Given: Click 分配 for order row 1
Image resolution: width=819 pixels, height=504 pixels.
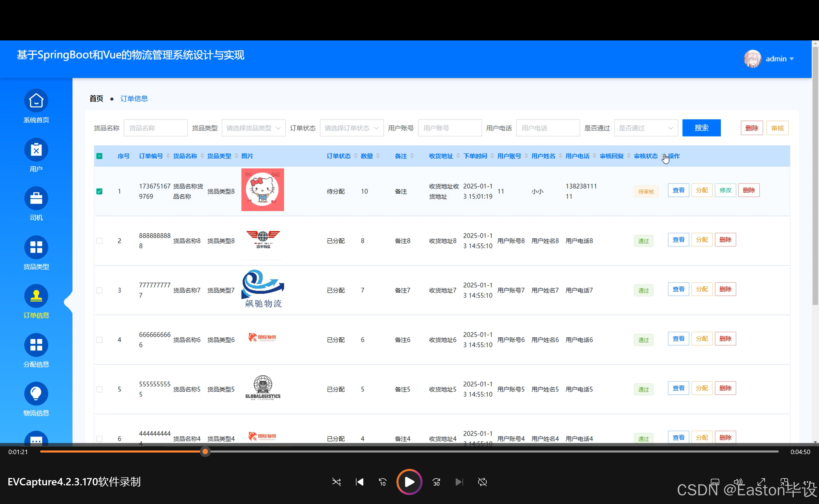Looking at the screenshot, I should pyautogui.click(x=702, y=190).
